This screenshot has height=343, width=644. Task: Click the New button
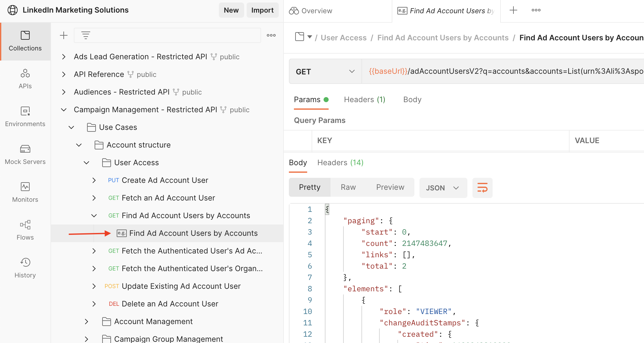[231, 10]
